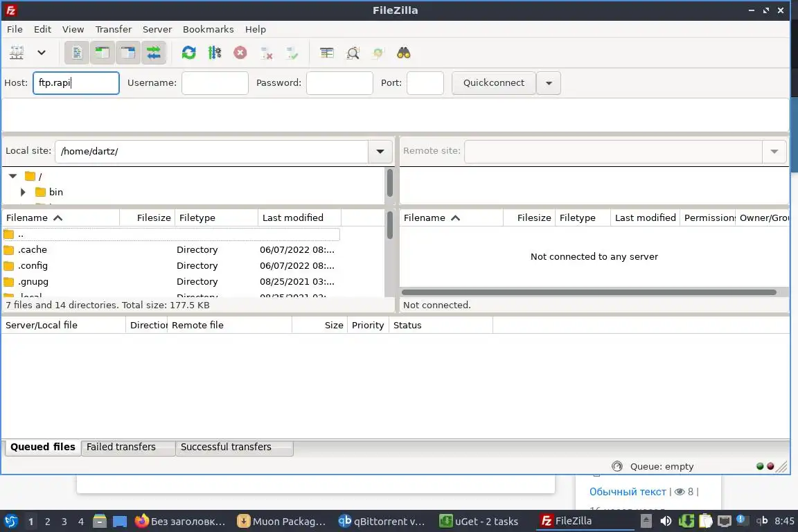Screen dimensions: 798x532
Task: Click the Host input field
Action: click(76, 83)
